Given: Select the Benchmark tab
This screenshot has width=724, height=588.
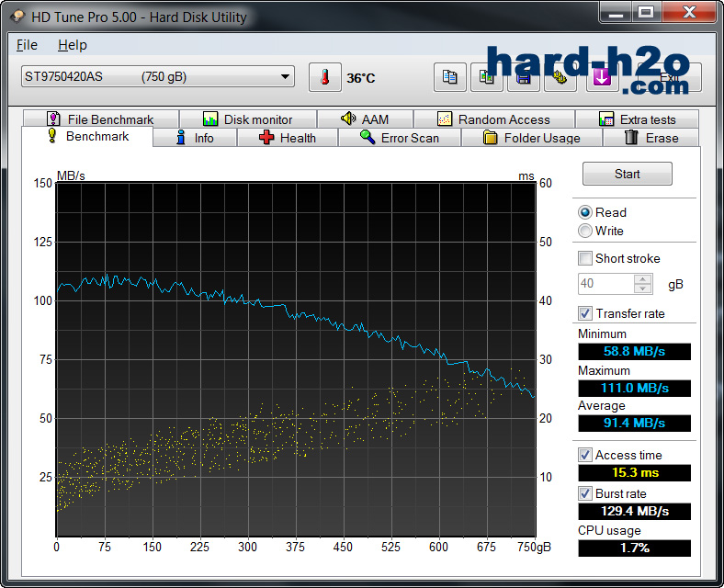Looking at the screenshot, I should coord(87,137).
